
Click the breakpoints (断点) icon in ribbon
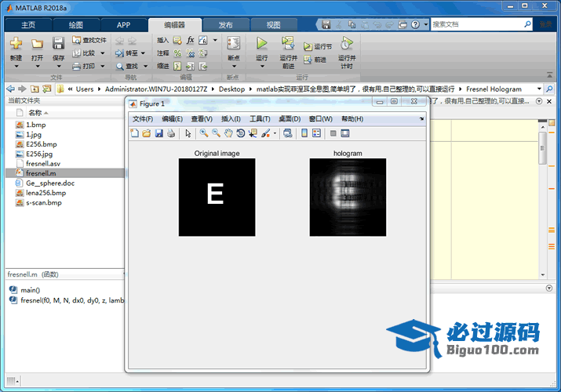233,44
